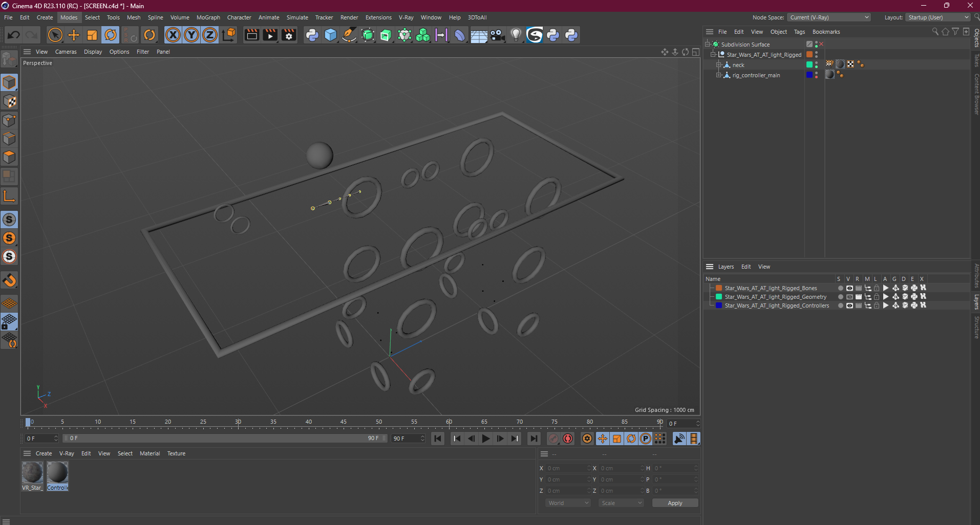The image size is (980, 525).
Task: Open viewport Cameras menu
Action: click(66, 52)
